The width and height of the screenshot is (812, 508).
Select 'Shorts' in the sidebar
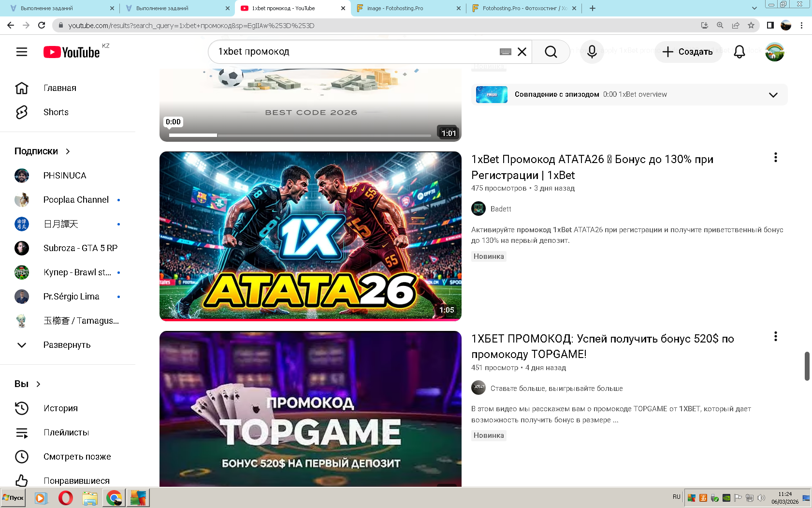click(x=56, y=112)
